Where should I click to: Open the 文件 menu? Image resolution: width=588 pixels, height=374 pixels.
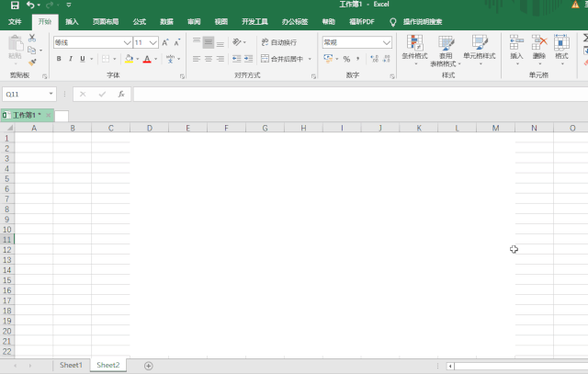point(15,22)
